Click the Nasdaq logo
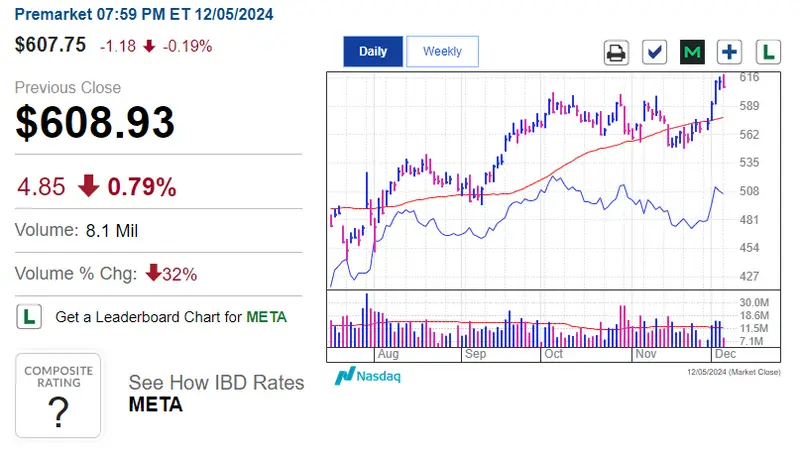Image resolution: width=800 pixels, height=457 pixels. (368, 376)
